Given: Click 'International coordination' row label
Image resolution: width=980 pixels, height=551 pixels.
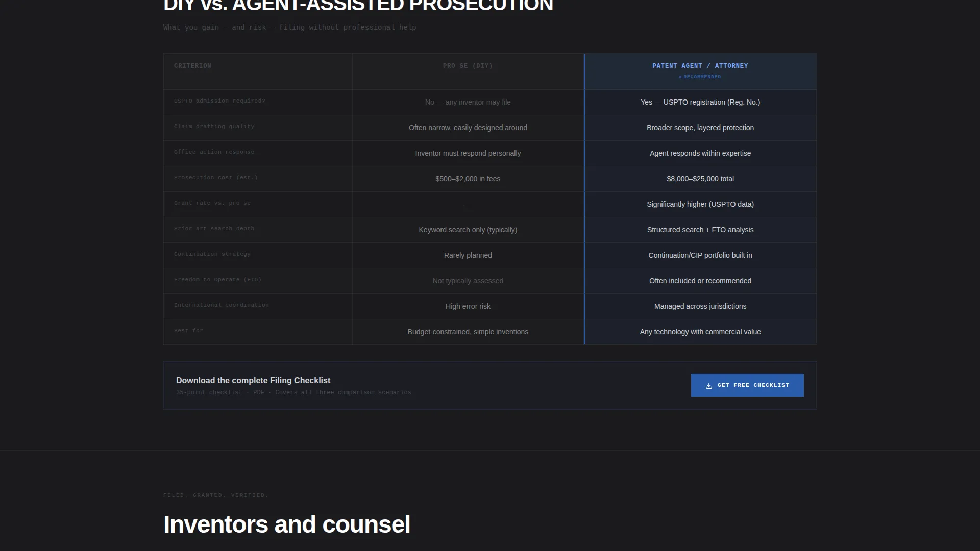Looking at the screenshot, I should tap(222, 305).
